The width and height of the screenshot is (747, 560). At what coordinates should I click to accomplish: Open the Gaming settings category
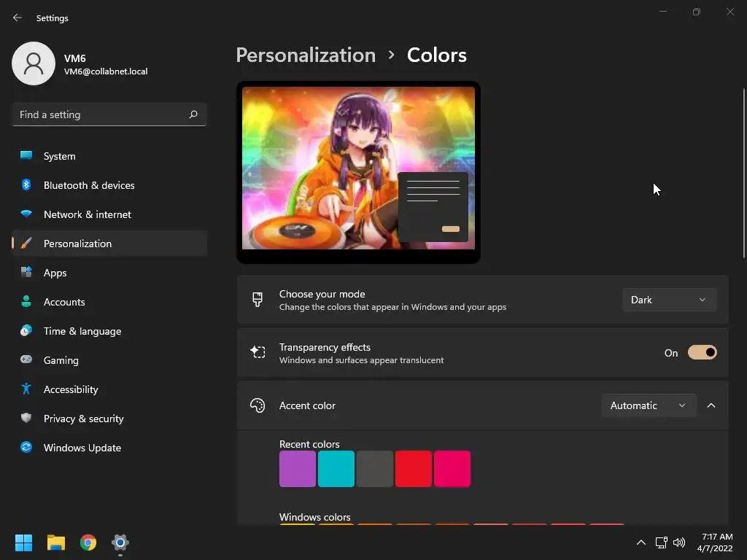click(109, 360)
